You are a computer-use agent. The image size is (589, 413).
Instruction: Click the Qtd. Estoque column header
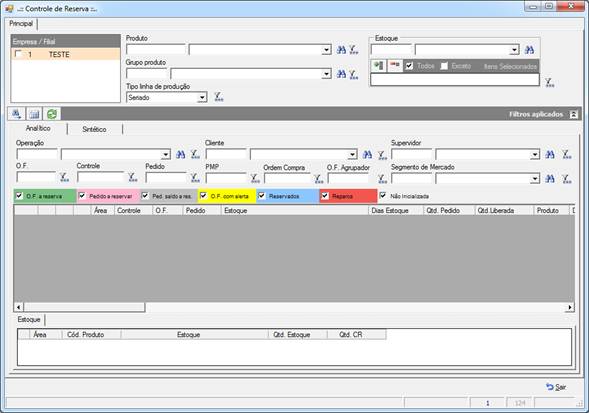[x=298, y=334]
